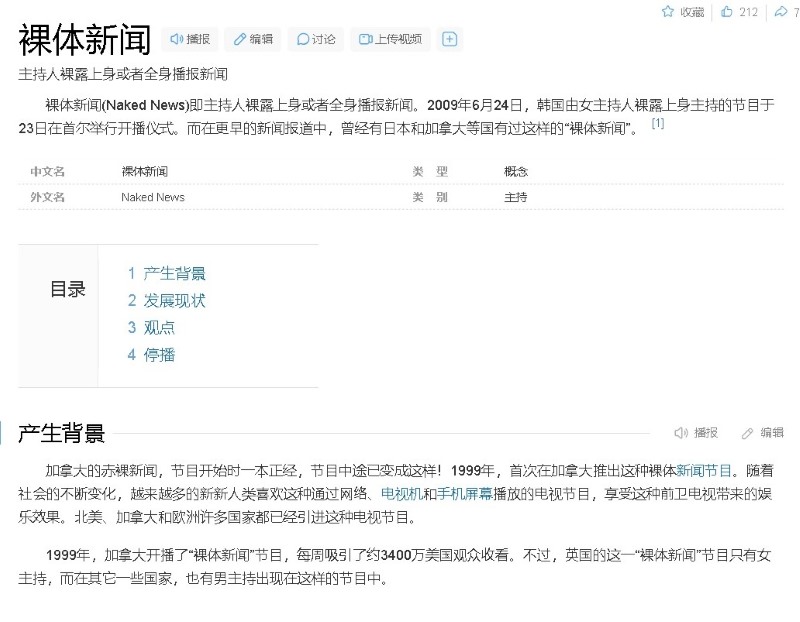Navigate to 停播 in the table of contents
The image size is (800, 622).
coord(159,354)
